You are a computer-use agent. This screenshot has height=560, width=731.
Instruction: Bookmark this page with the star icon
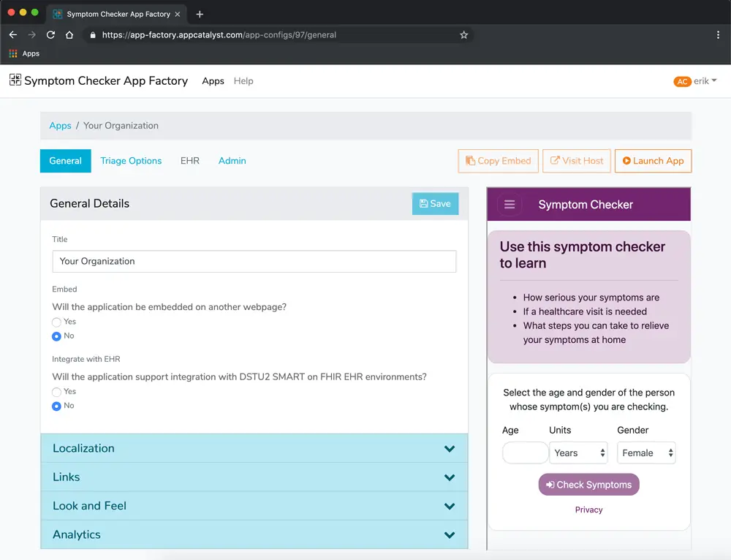(463, 34)
